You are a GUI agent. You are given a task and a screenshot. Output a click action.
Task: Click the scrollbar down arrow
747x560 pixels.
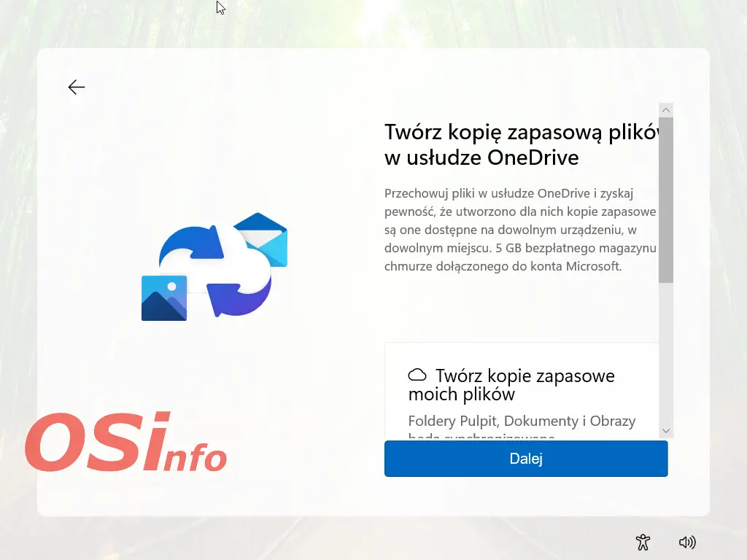[x=665, y=431]
